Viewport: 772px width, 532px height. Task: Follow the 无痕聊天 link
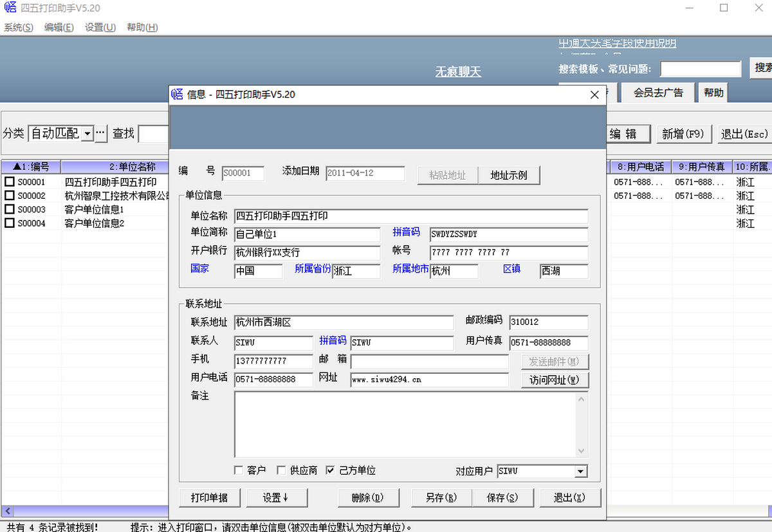458,71
